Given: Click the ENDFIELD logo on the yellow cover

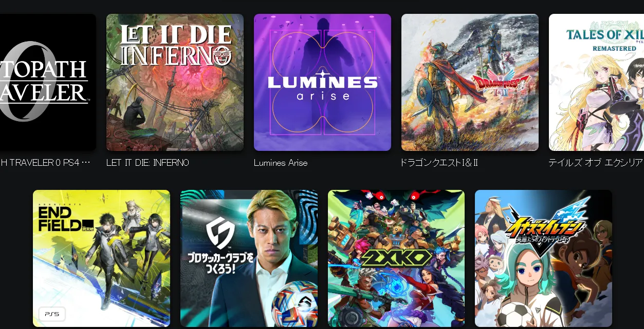Looking at the screenshot, I should coord(62,219).
